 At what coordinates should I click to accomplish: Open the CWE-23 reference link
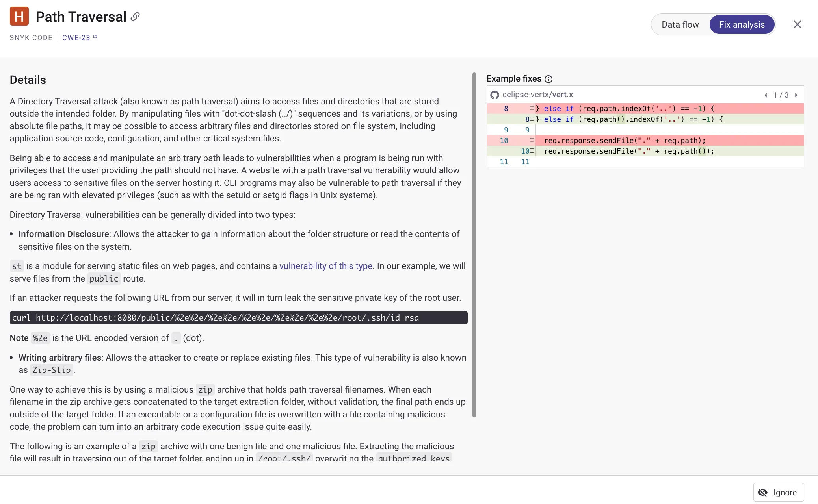point(76,37)
